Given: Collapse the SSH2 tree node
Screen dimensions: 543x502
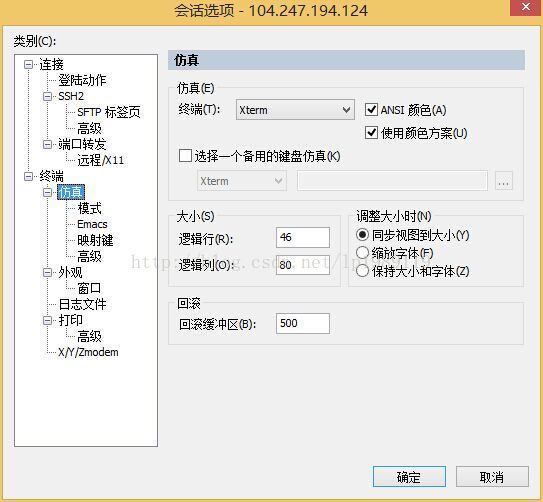Looking at the screenshot, I should tap(47, 96).
